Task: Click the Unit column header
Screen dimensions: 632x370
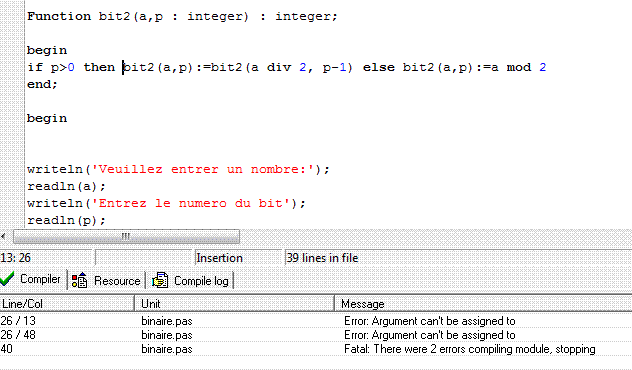Action: point(234,303)
